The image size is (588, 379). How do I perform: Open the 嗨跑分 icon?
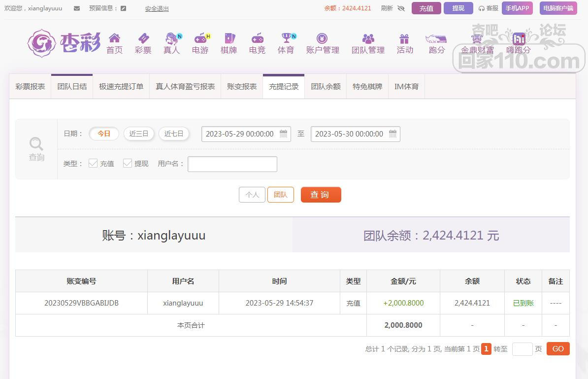519,38
